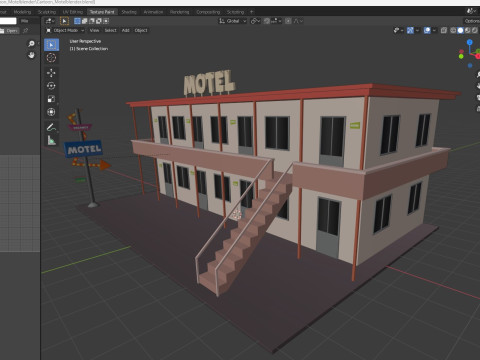Click the zoom magnifier icon in image editor

31,44
